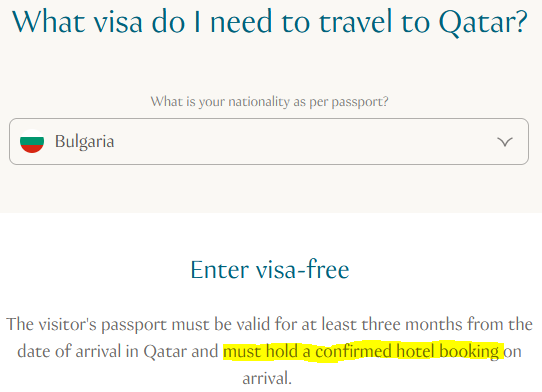Click the word "Qatar?" in the main heading
The height and width of the screenshot is (392, 542).
tap(483, 22)
